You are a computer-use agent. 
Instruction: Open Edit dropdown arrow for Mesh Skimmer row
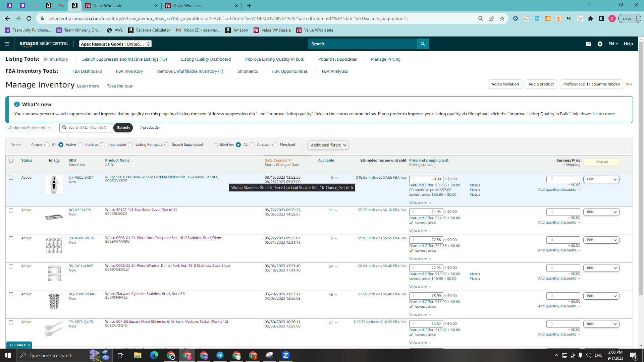[x=615, y=324]
